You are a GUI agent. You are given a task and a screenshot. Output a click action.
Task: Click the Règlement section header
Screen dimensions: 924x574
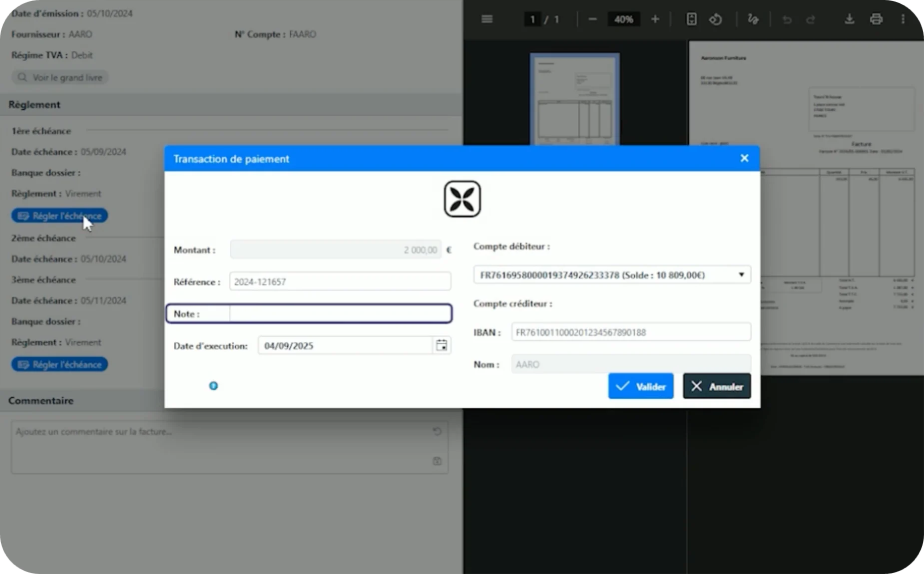point(231,104)
